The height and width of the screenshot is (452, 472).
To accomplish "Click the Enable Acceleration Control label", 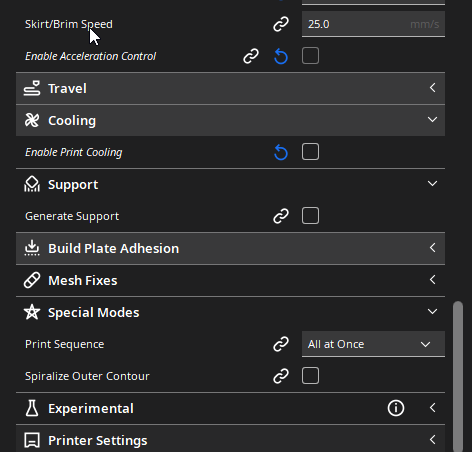I will coord(90,56).
